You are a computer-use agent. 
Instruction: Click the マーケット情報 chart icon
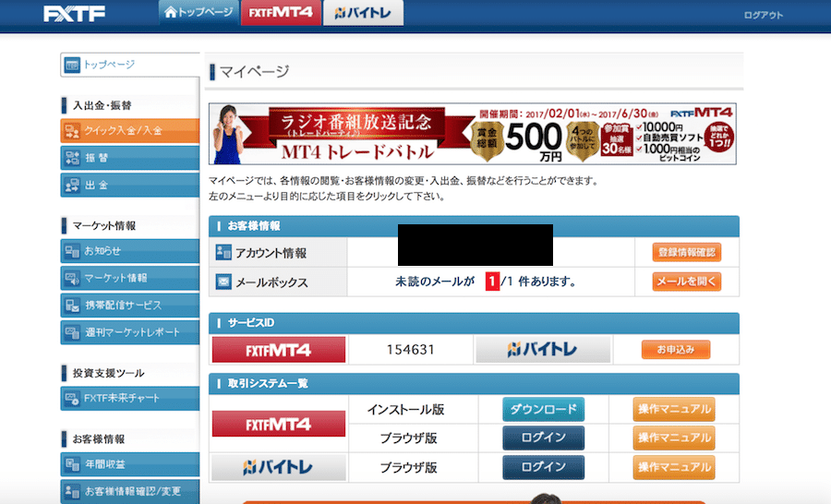[72, 278]
